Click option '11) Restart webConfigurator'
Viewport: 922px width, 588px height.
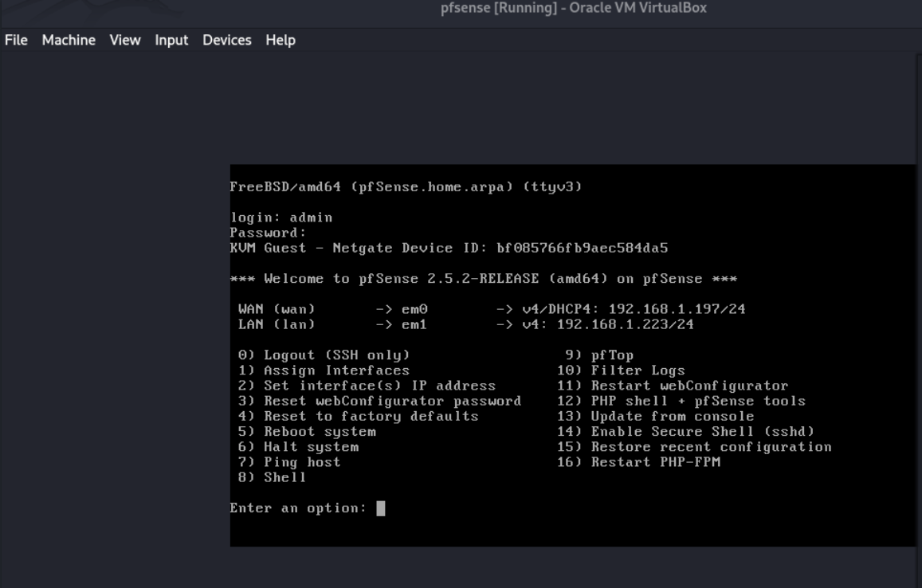point(673,386)
